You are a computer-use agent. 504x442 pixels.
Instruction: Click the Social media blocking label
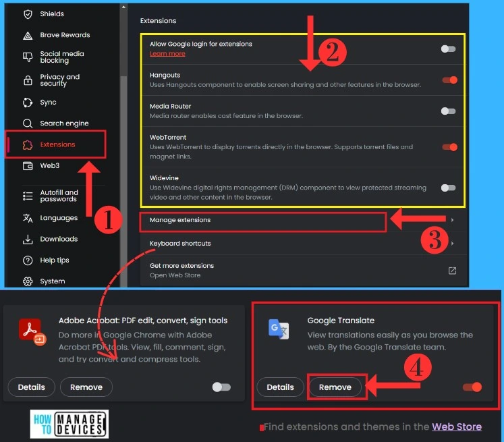62,57
